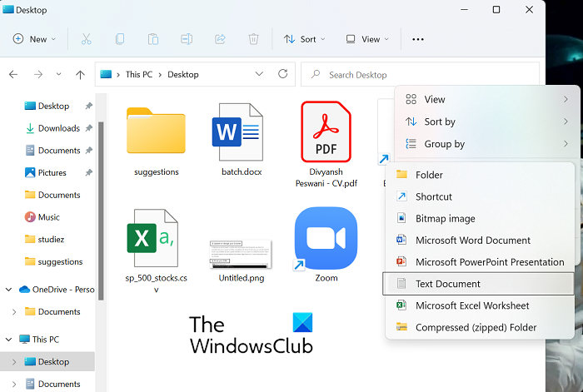Click the Rename icon in toolbar

(x=187, y=39)
